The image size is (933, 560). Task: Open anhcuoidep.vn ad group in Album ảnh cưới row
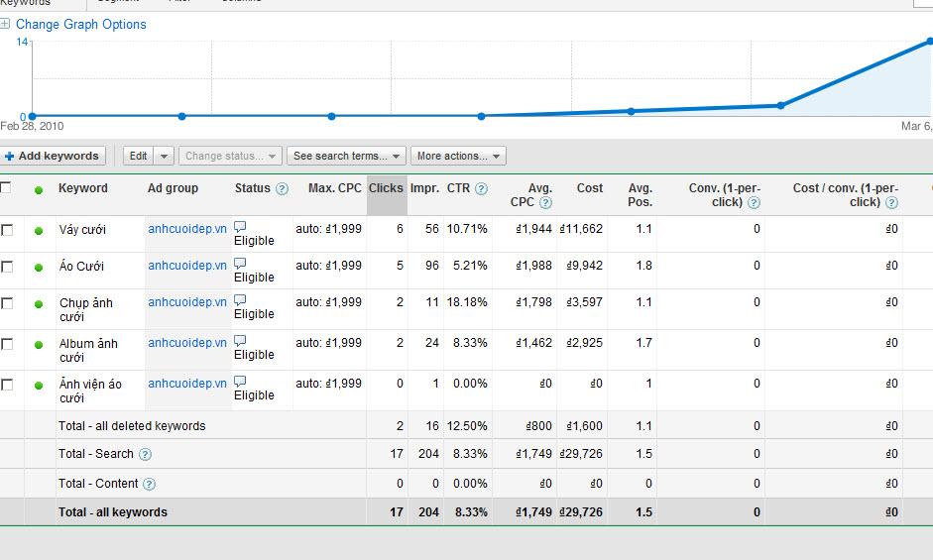[x=187, y=343]
